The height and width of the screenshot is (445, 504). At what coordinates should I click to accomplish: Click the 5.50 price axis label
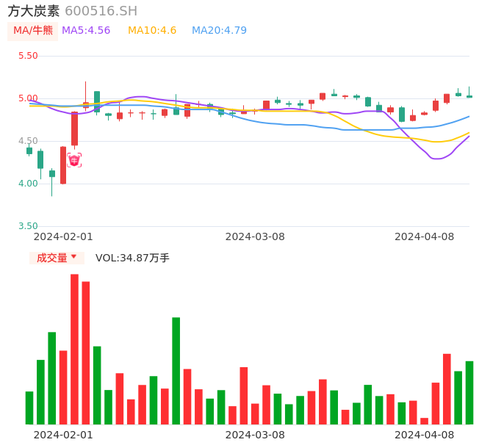coord(28,56)
